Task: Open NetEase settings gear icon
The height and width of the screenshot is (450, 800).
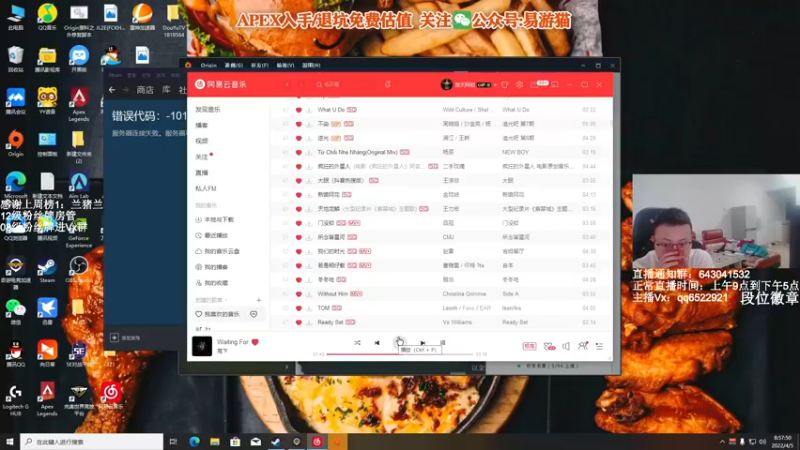Action: click(519, 85)
